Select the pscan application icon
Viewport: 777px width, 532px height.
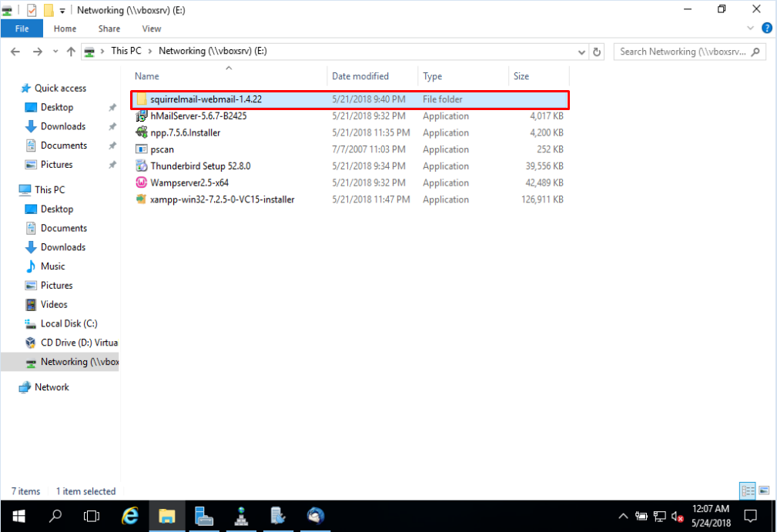pos(142,149)
